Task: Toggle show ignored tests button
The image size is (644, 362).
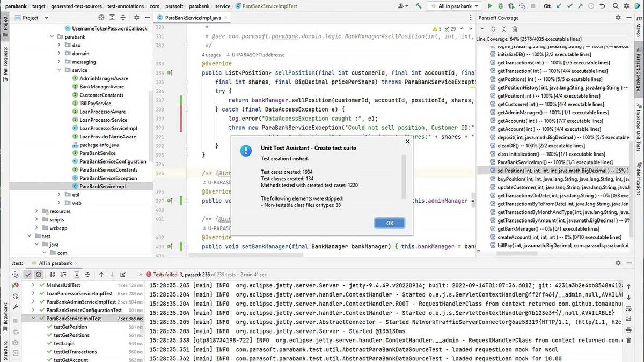Action: click(39, 275)
